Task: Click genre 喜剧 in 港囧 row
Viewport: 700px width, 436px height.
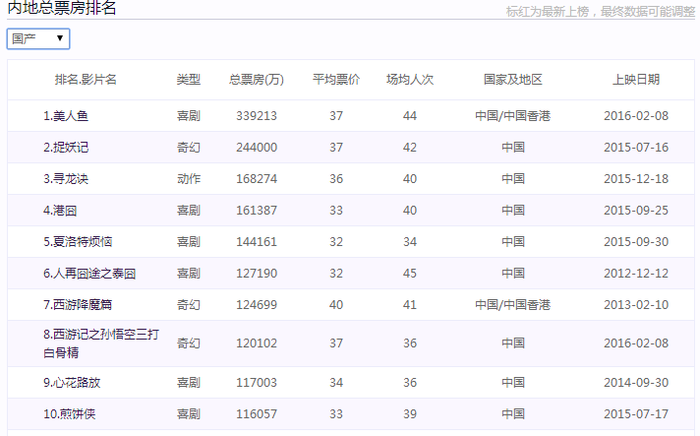Action: [x=188, y=210]
